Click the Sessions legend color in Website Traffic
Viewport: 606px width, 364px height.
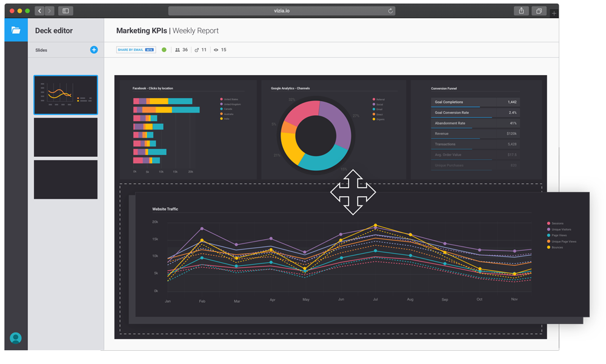[x=548, y=223]
